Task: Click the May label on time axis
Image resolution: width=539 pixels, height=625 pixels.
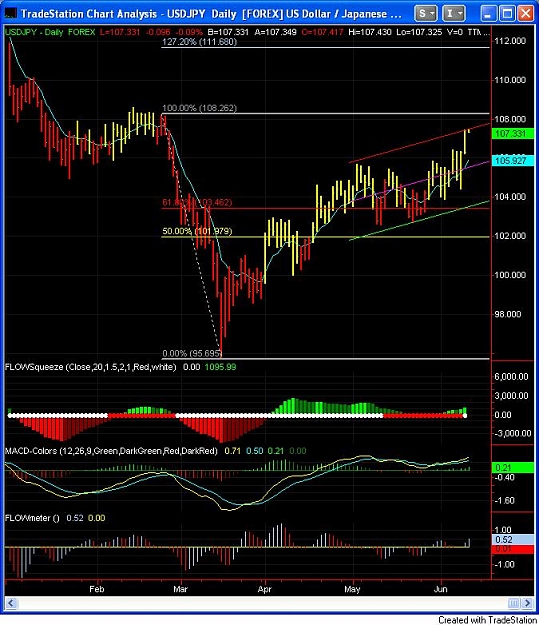Action: (x=352, y=589)
